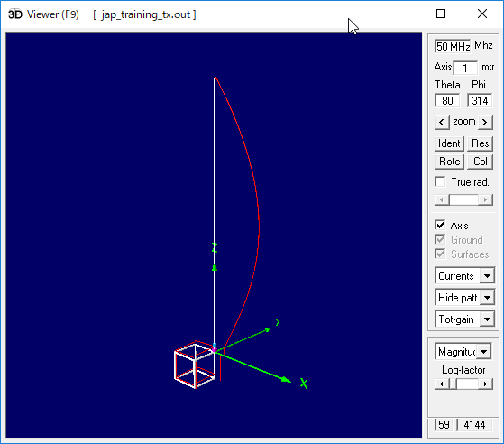Open the Magnitude dropdown
This screenshot has height=444, width=504.
coord(484,352)
